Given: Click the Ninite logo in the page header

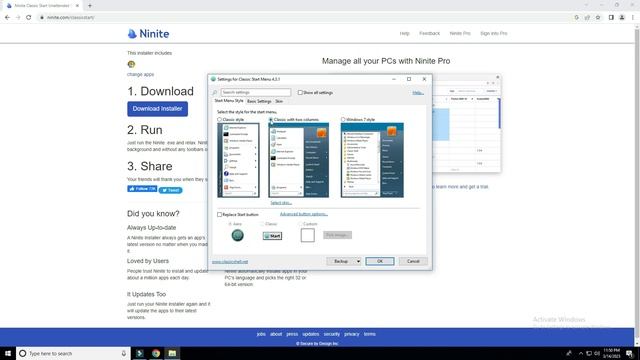Looking at the screenshot, I should point(148,33).
